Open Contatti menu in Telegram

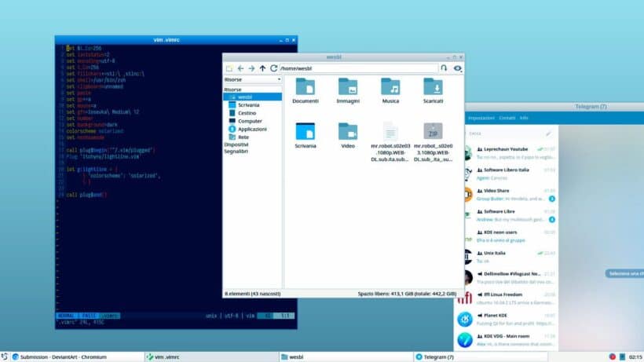[x=507, y=119]
